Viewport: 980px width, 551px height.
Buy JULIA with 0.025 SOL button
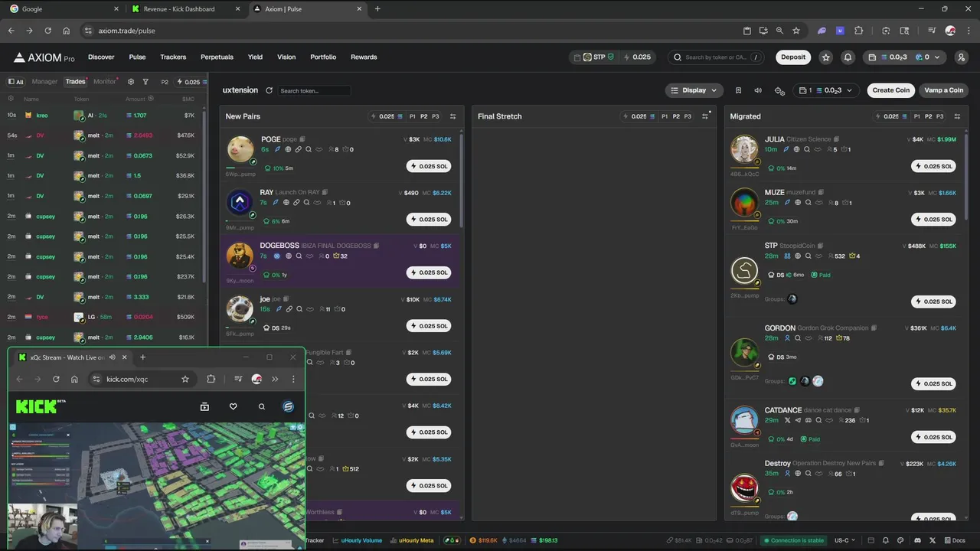coord(933,166)
